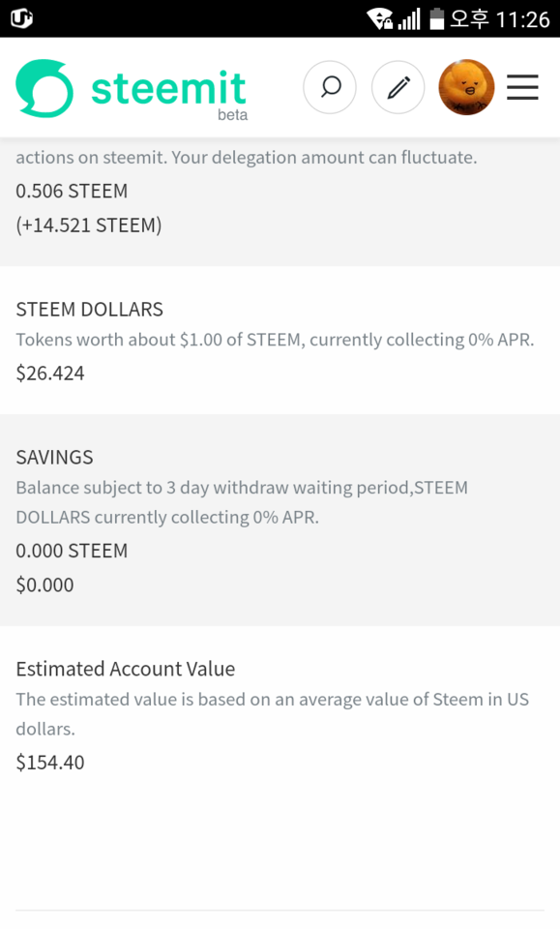Open the hamburger menu icon
The height and width of the screenshot is (929, 560).
522,87
